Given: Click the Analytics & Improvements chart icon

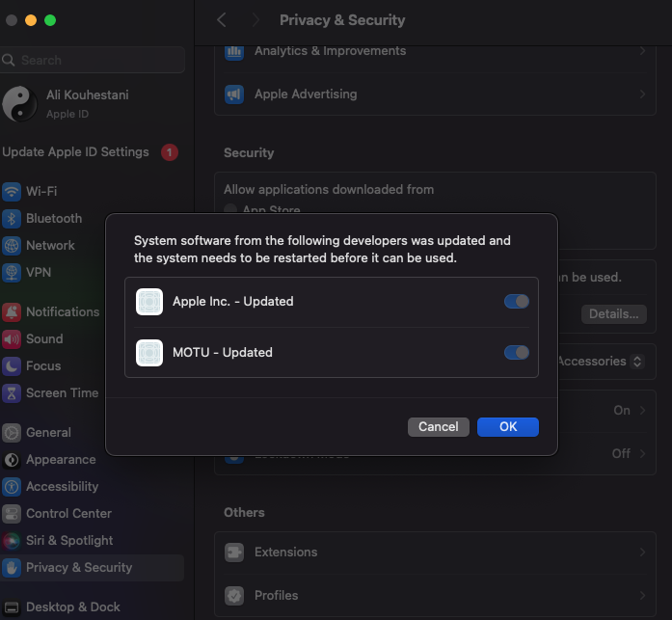Looking at the screenshot, I should [x=234, y=52].
